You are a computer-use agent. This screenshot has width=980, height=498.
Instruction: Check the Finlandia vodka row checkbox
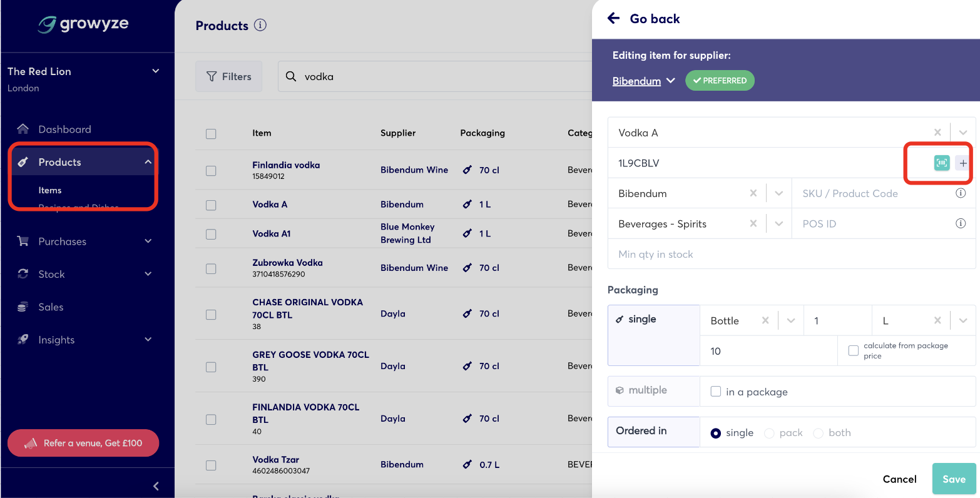pyautogui.click(x=211, y=170)
